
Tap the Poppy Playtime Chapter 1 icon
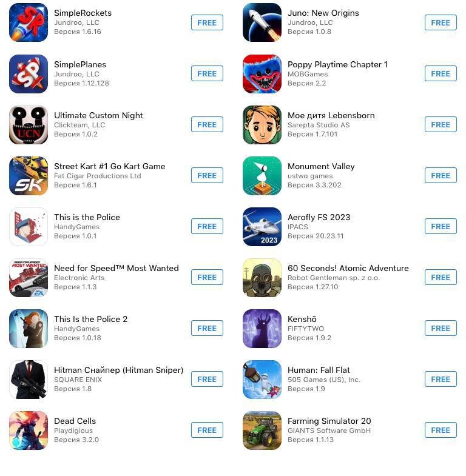point(262,74)
